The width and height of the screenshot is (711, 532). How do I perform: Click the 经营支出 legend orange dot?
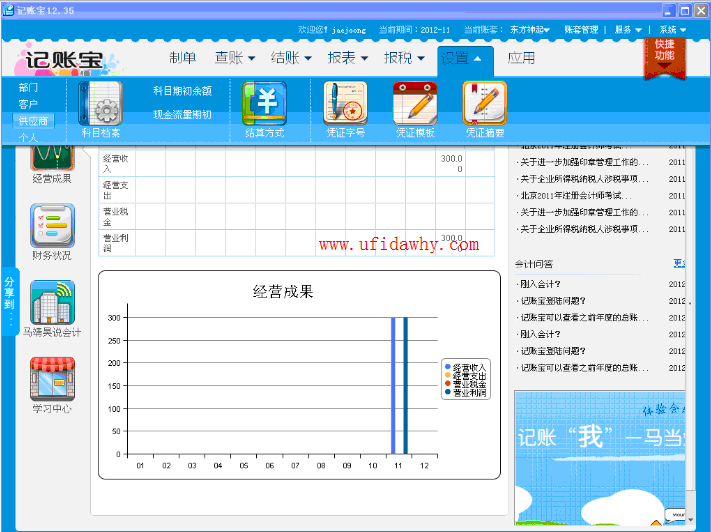pyautogui.click(x=448, y=375)
